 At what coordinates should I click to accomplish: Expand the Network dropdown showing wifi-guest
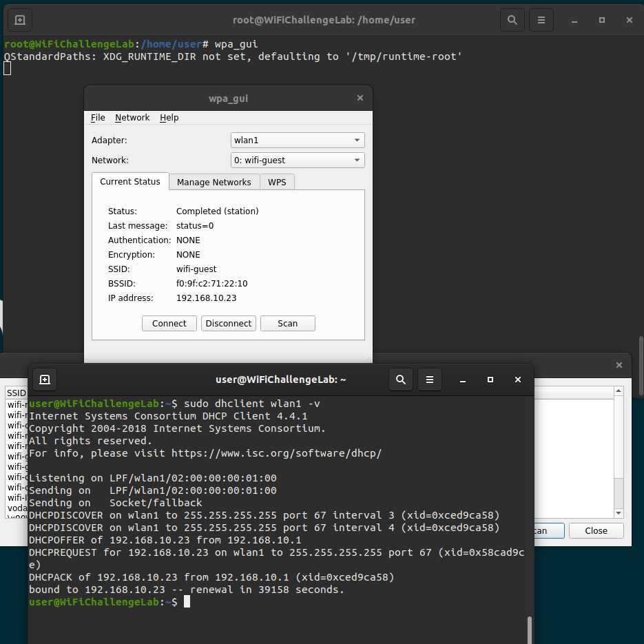pos(298,160)
